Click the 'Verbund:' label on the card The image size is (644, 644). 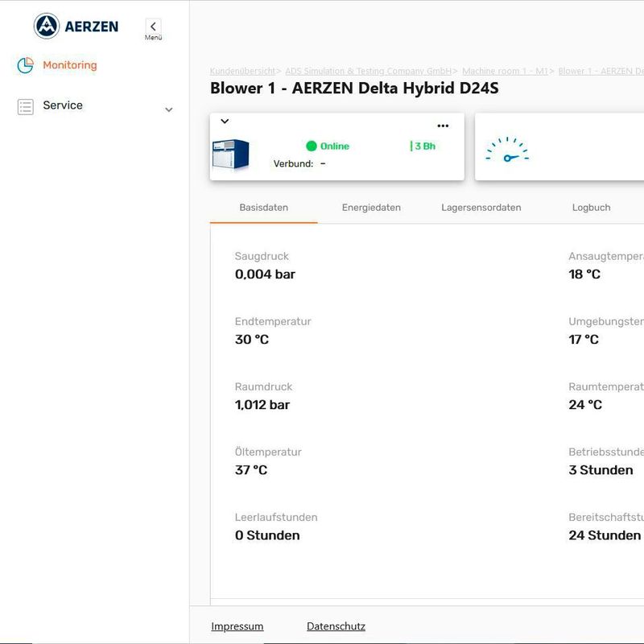point(293,163)
